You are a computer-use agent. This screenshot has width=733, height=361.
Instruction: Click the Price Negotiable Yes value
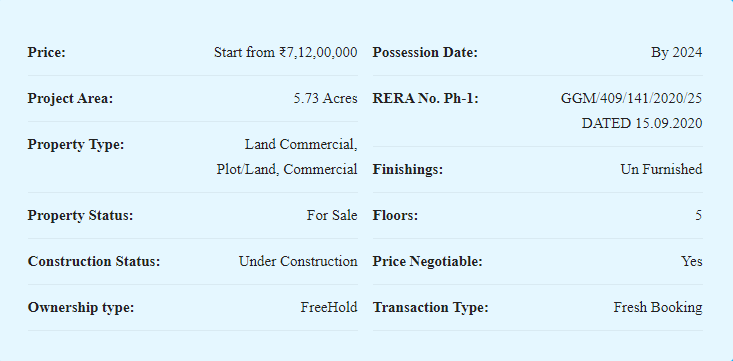click(x=692, y=261)
